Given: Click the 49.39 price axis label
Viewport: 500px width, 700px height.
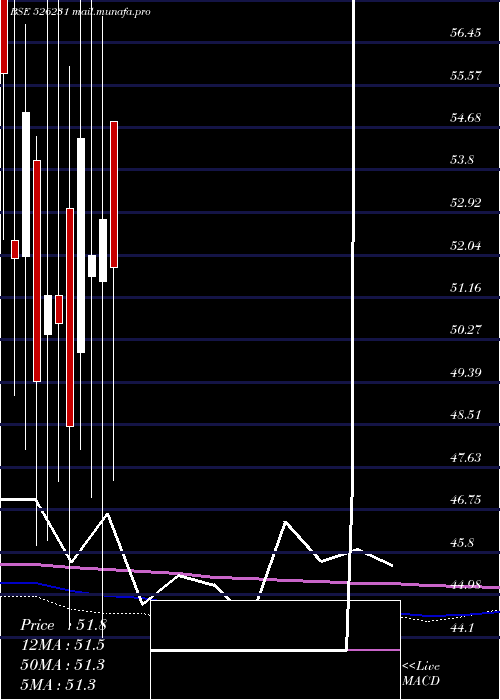Looking at the screenshot, I should (x=466, y=372).
